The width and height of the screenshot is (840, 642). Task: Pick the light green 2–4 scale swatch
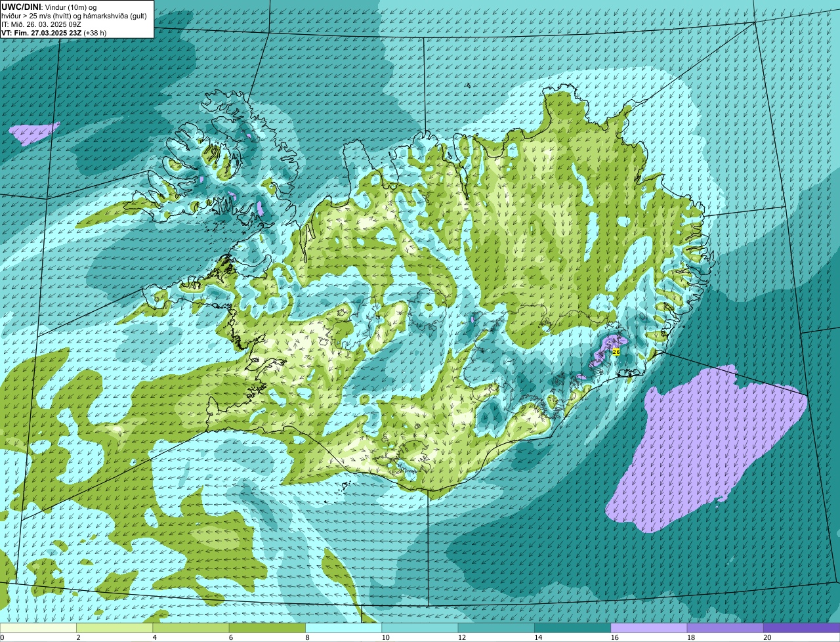point(114,628)
